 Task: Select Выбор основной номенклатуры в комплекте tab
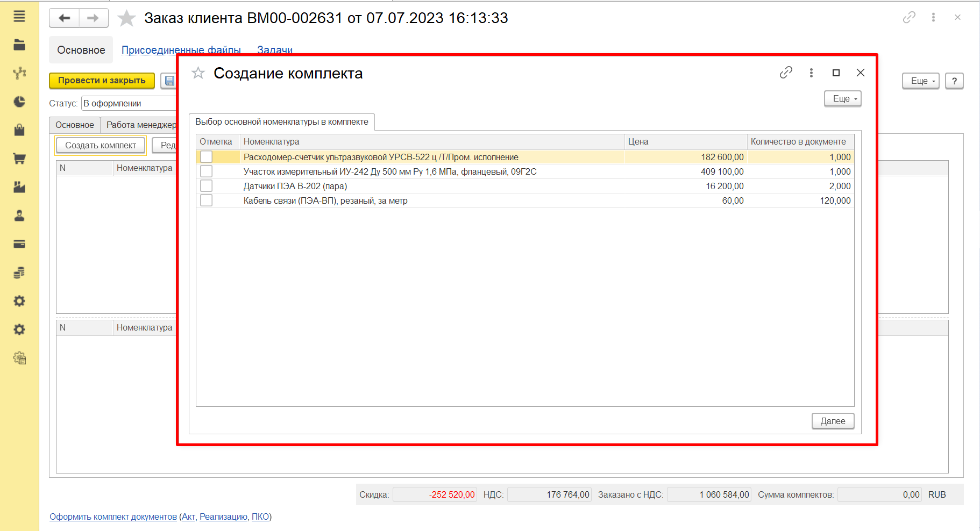tap(282, 122)
